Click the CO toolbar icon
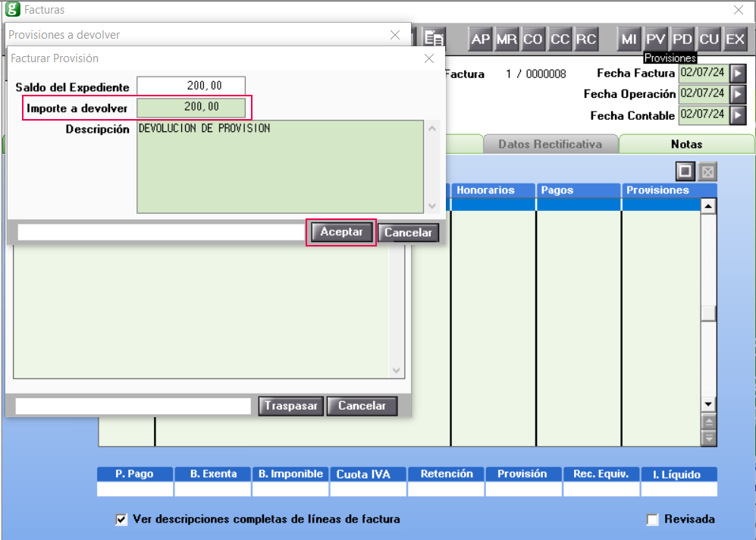This screenshot has width=756, height=540. point(533,39)
